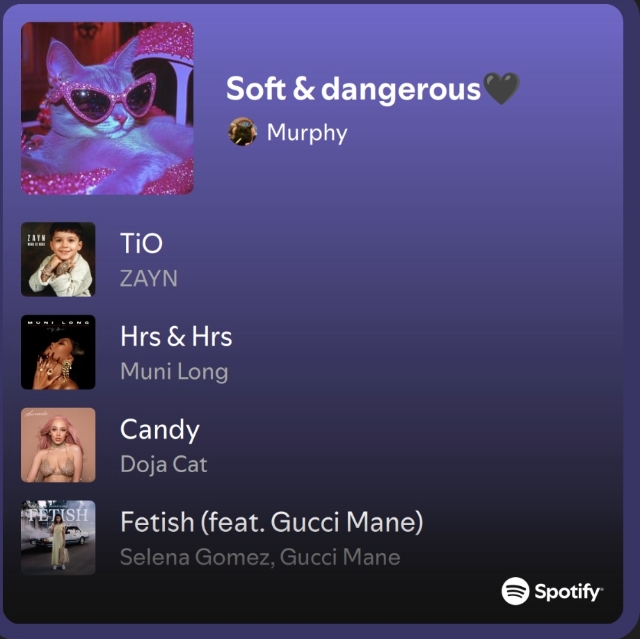
Task: Select the TiO song title
Action: [x=141, y=243]
